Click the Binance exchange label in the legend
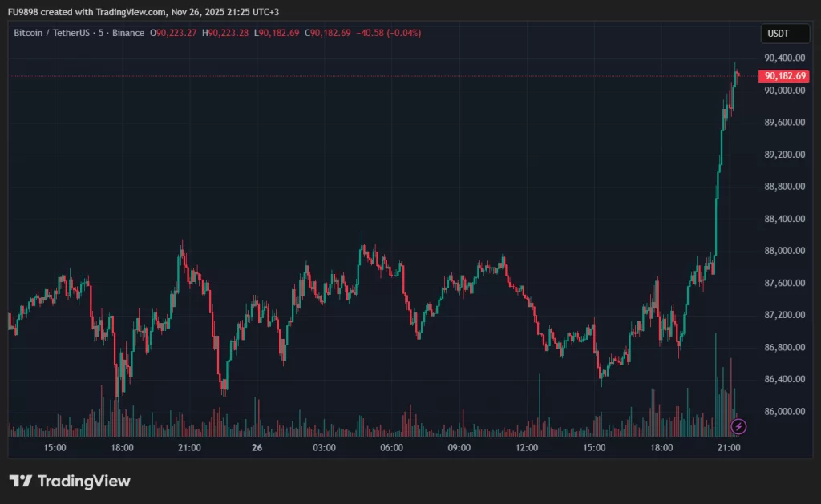 [x=128, y=33]
